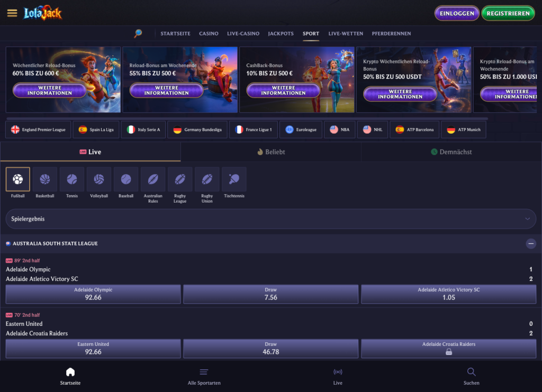542x392 pixels.
Task: Select the Basketball sport icon
Action: pyautogui.click(x=45, y=179)
